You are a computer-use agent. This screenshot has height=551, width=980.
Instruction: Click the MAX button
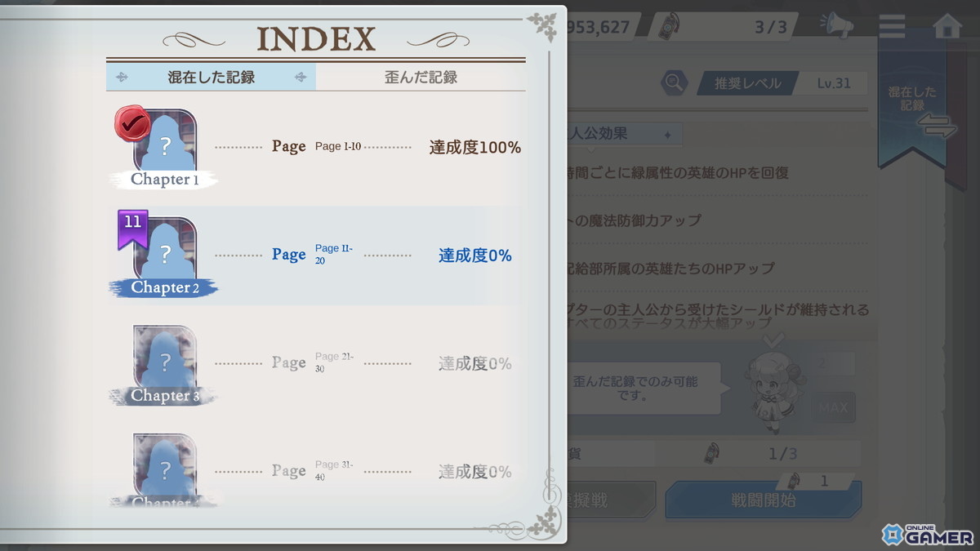pos(833,408)
